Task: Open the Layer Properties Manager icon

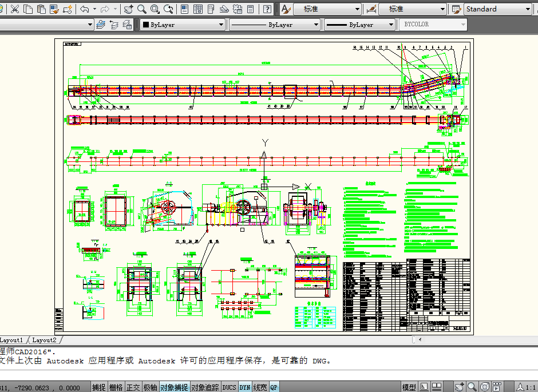Action: tap(101, 25)
